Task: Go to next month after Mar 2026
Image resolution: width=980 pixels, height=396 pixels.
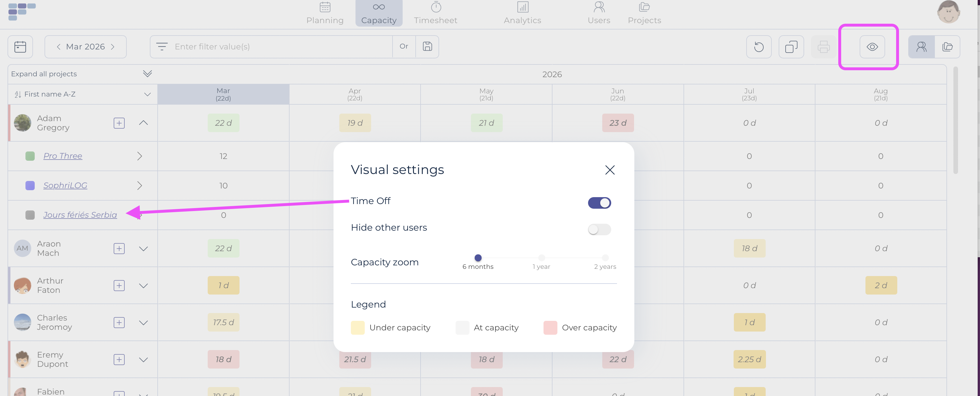Action: (113, 47)
